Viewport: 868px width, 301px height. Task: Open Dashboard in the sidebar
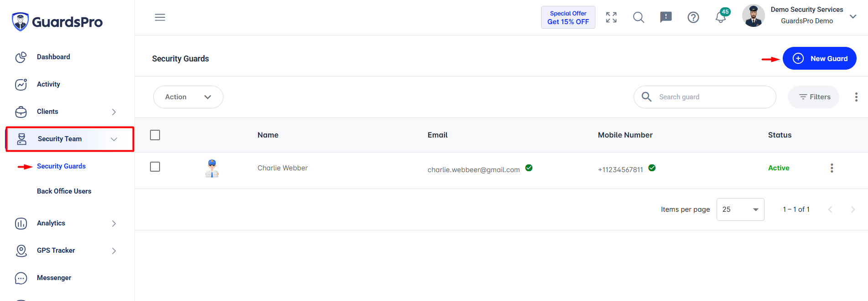click(53, 57)
